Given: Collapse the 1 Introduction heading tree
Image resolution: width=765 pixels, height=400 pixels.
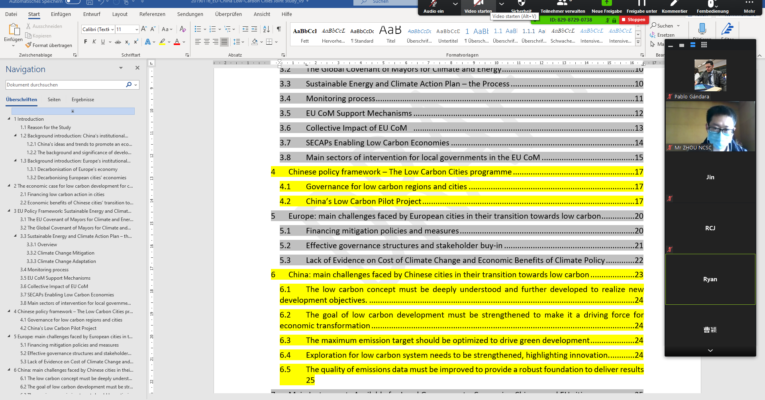Looking at the screenshot, I should (x=10, y=120).
